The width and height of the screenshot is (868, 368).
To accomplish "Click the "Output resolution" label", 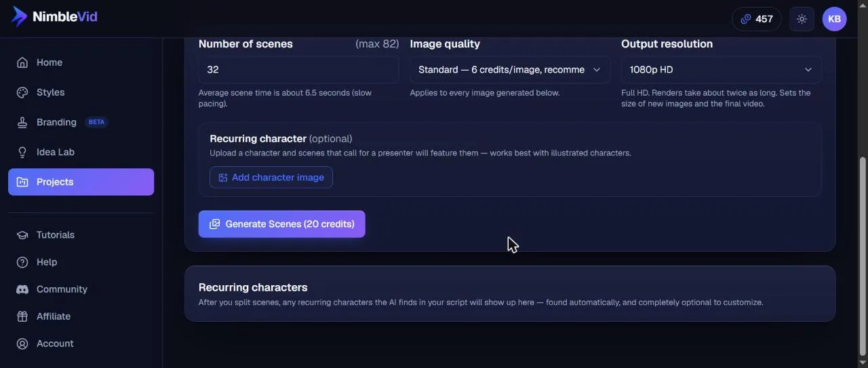I will (x=667, y=43).
